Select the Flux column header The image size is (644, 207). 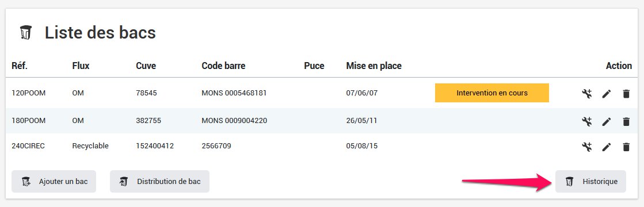click(x=81, y=66)
